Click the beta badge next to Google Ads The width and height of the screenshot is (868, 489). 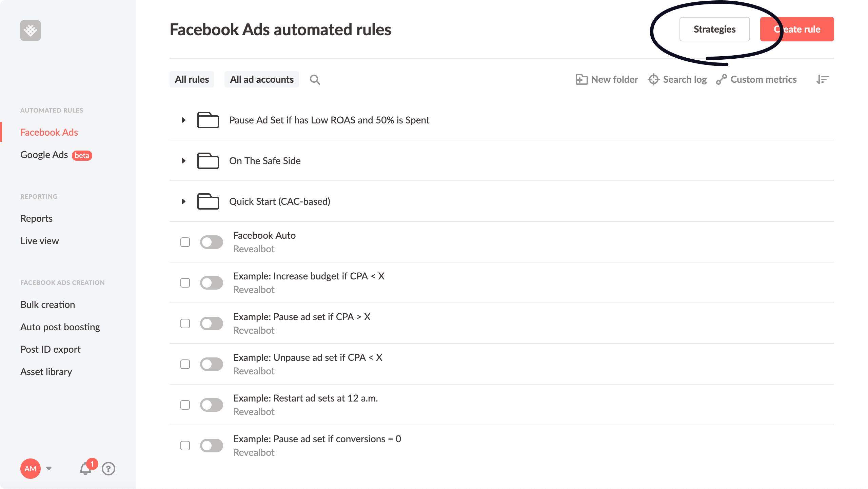click(x=82, y=155)
